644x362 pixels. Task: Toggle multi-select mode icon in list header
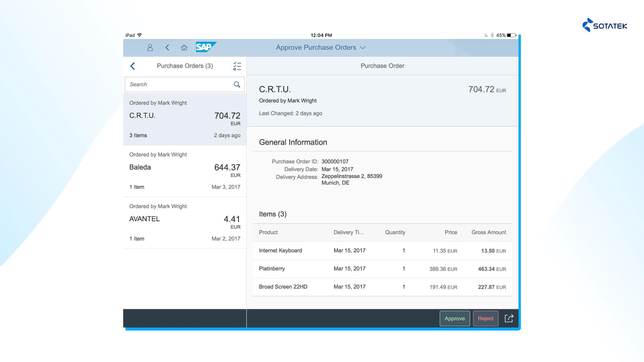tap(237, 66)
